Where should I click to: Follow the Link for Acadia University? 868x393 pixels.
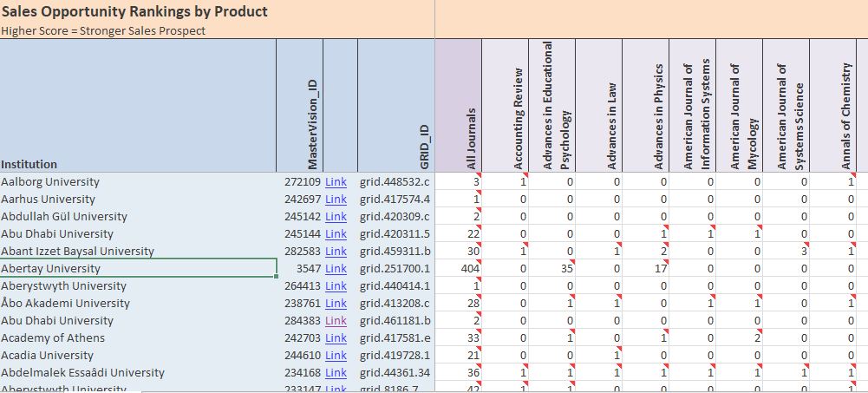click(x=336, y=356)
